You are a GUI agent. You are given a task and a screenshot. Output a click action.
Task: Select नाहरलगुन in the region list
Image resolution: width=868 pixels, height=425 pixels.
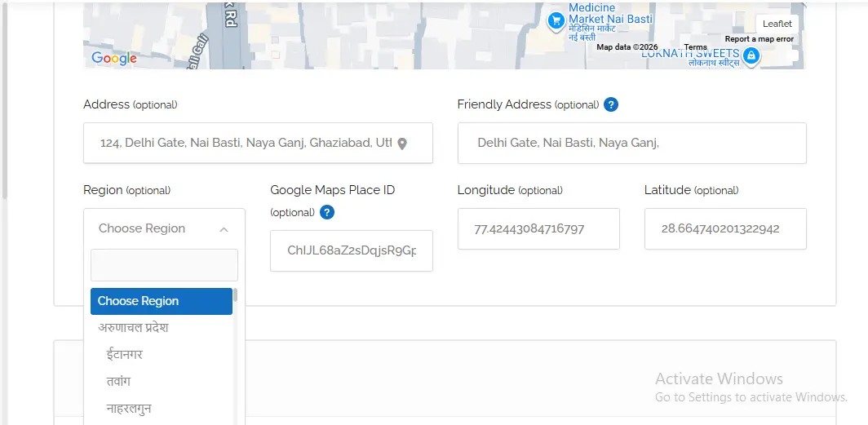(x=129, y=409)
